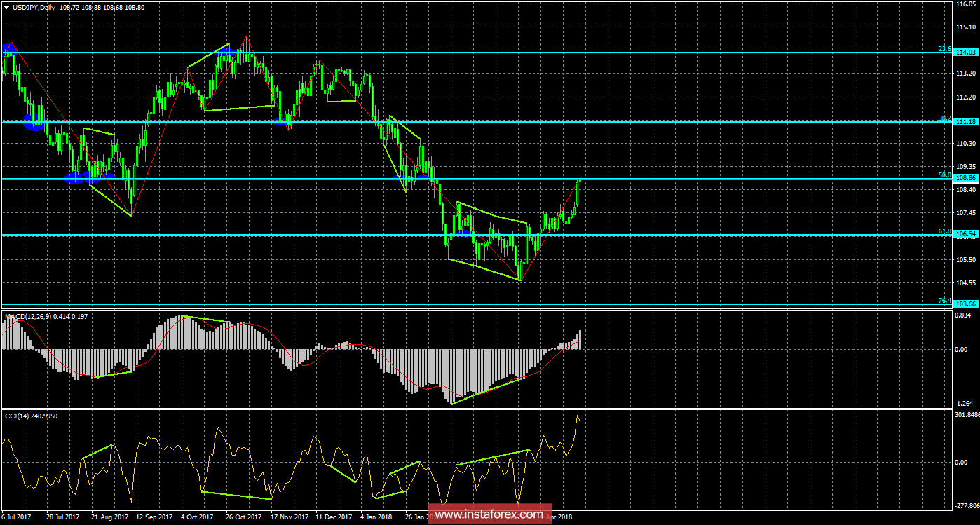This screenshot has width=980, height=525.
Task: Select the 103.66 Fibonacci price tag
Action: 967,304
